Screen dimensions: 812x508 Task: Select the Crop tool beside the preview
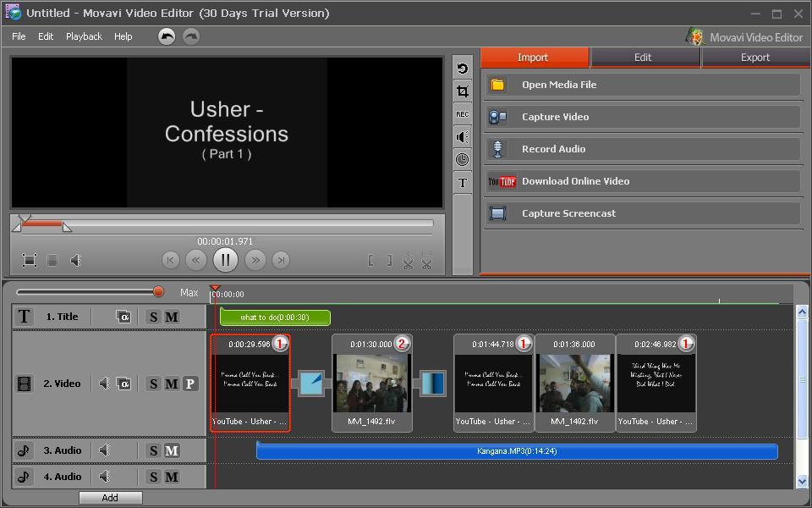coord(462,91)
